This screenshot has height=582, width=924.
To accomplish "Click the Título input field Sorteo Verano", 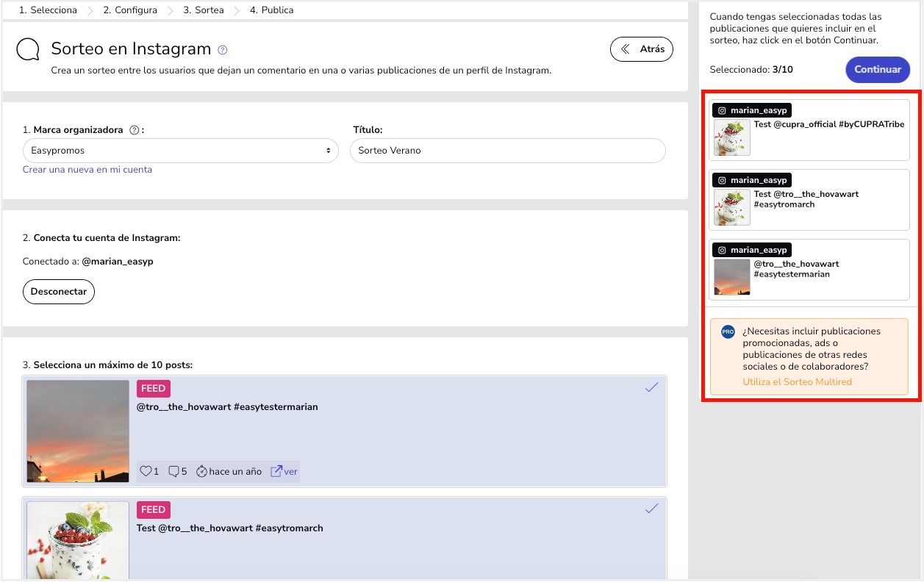I will [508, 151].
